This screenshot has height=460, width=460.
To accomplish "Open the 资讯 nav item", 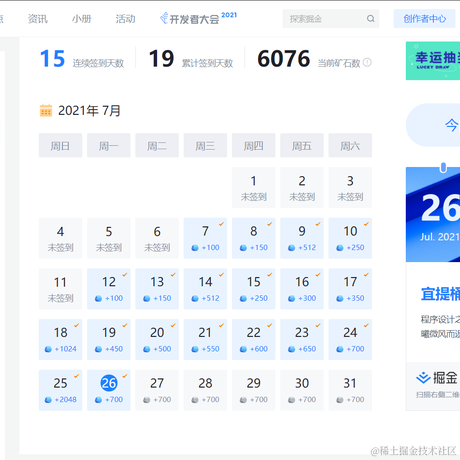I will [38, 19].
